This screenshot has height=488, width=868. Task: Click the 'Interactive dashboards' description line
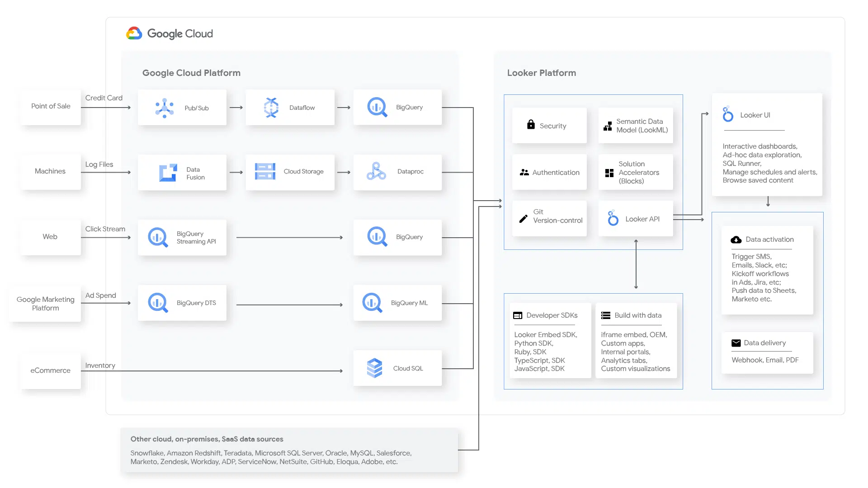pos(760,146)
